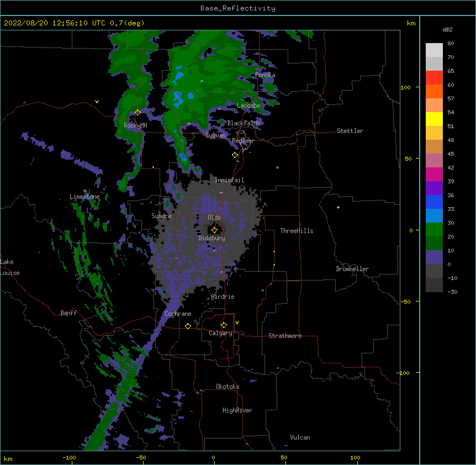Select the slate purple 0–10 dBZ swatch

(x=434, y=257)
